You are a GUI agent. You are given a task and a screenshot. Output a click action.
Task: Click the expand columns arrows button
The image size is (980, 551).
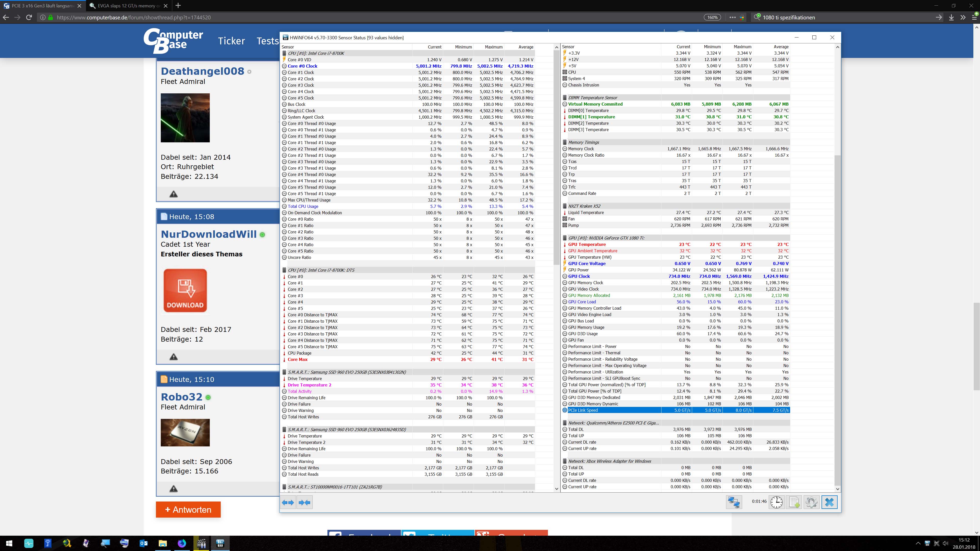point(288,502)
